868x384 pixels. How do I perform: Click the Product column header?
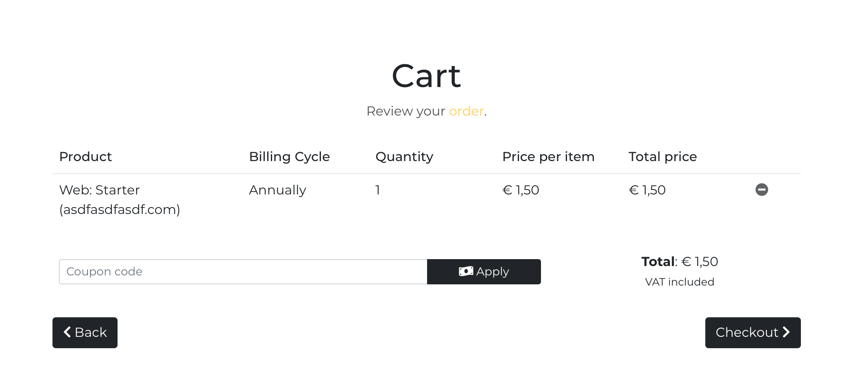pos(85,157)
